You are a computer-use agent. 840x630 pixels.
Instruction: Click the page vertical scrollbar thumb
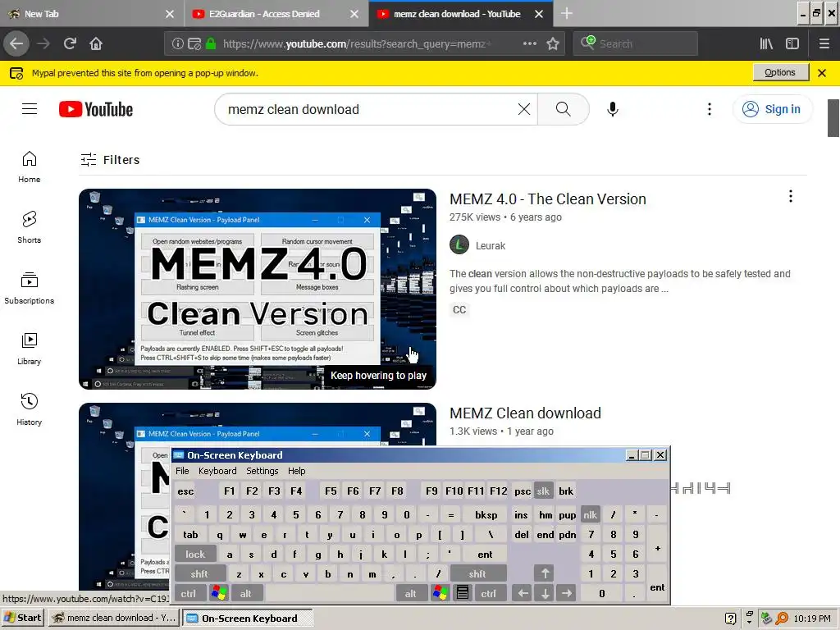pyautogui.click(x=833, y=118)
